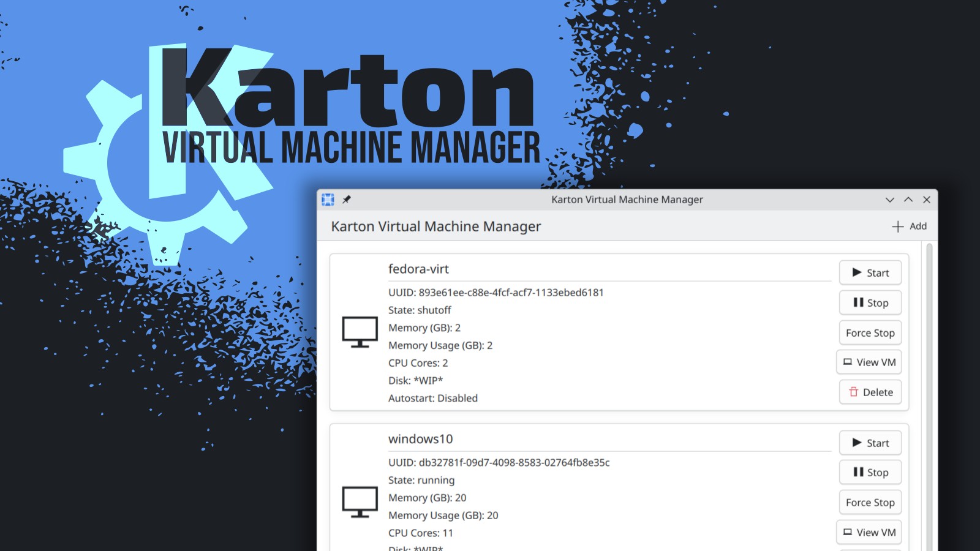980x551 pixels.
Task: Click the Start play icon for fedora-virt
Action: coord(856,272)
